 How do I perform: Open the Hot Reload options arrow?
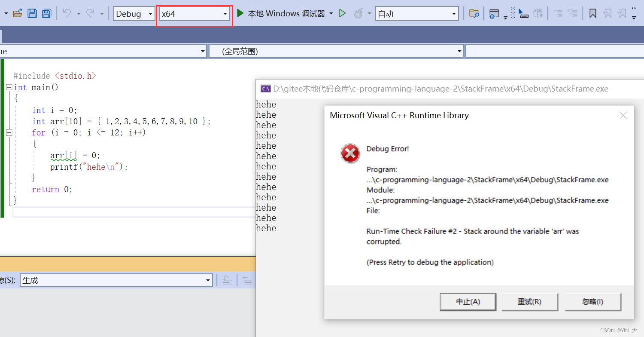(369, 14)
